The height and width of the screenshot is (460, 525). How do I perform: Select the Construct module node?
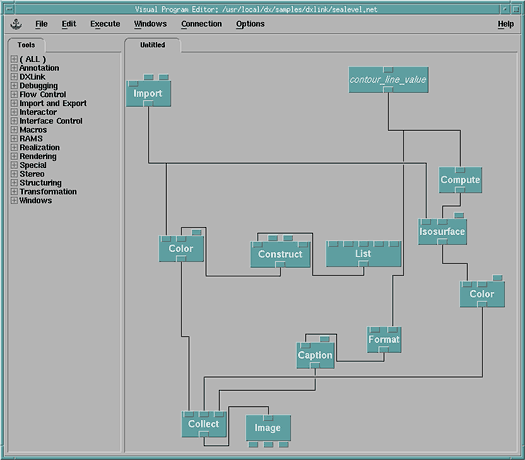coord(280,254)
